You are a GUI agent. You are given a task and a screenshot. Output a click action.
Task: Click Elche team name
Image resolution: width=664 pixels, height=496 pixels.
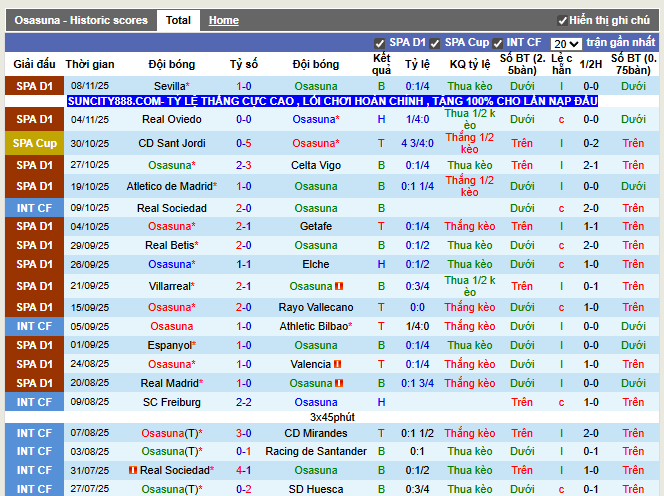click(316, 264)
